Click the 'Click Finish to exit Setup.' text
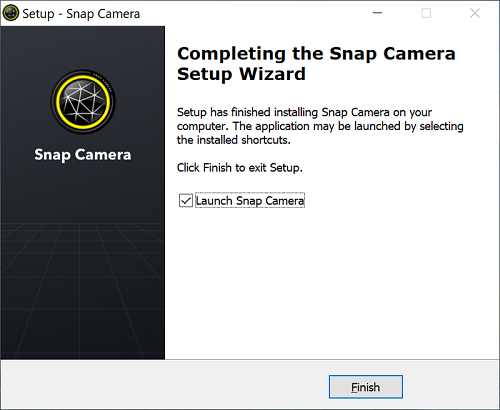 [x=240, y=167]
